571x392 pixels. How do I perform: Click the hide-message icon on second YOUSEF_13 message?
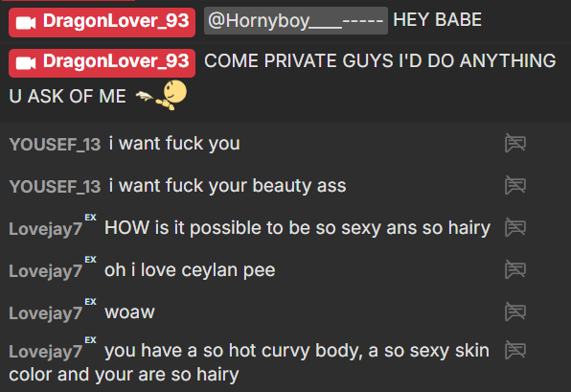click(x=515, y=185)
